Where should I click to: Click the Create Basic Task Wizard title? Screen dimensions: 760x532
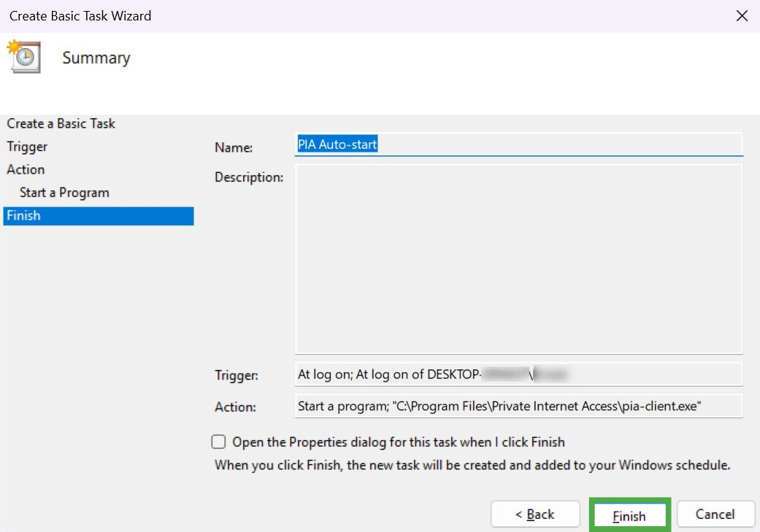[x=80, y=16]
